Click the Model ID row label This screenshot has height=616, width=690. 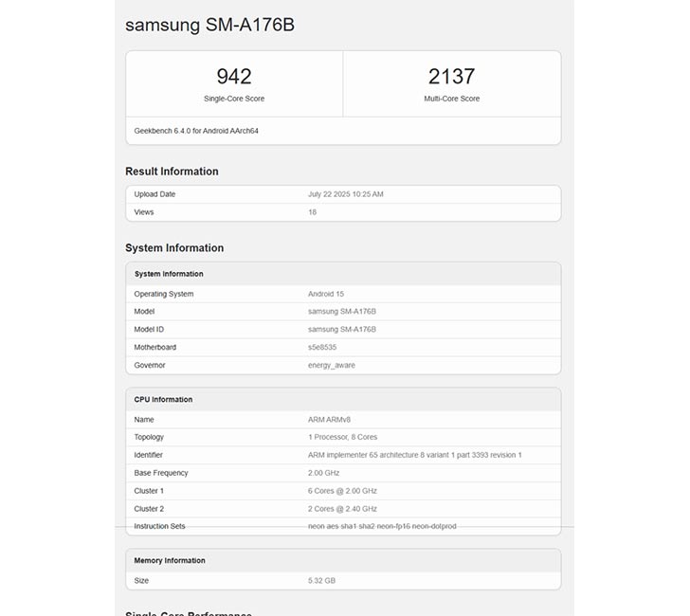pyautogui.click(x=149, y=330)
